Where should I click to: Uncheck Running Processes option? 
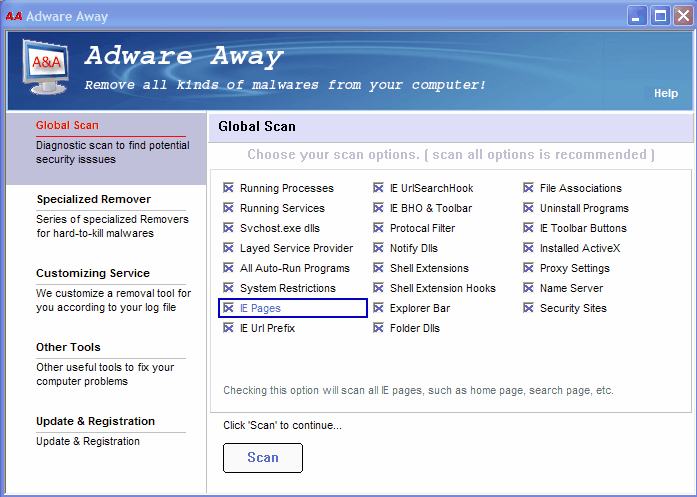(228, 188)
